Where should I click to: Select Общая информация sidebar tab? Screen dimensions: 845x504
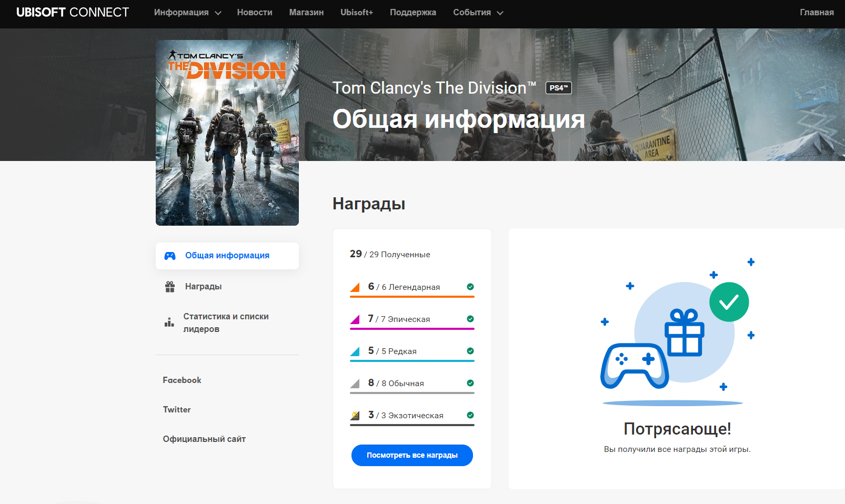pyautogui.click(x=227, y=256)
